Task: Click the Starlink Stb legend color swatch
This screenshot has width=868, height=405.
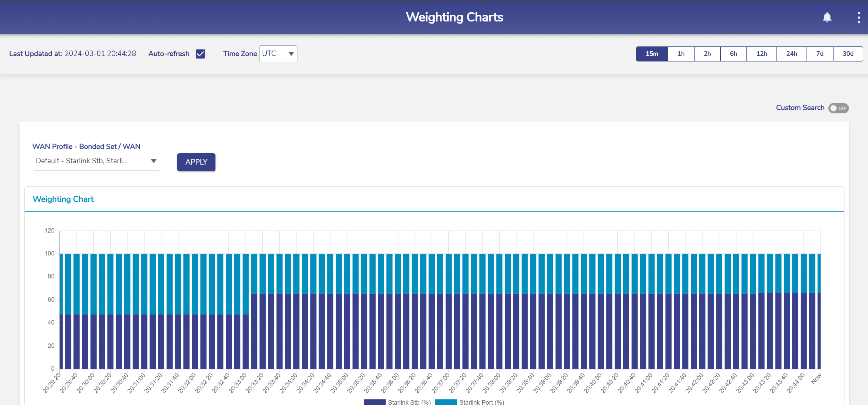Action: (x=374, y=402)
